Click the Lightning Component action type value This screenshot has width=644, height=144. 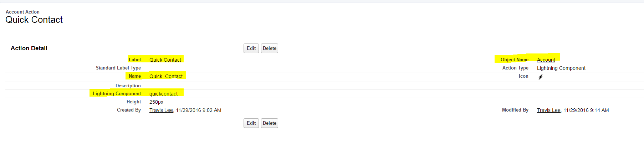(561, 68)
